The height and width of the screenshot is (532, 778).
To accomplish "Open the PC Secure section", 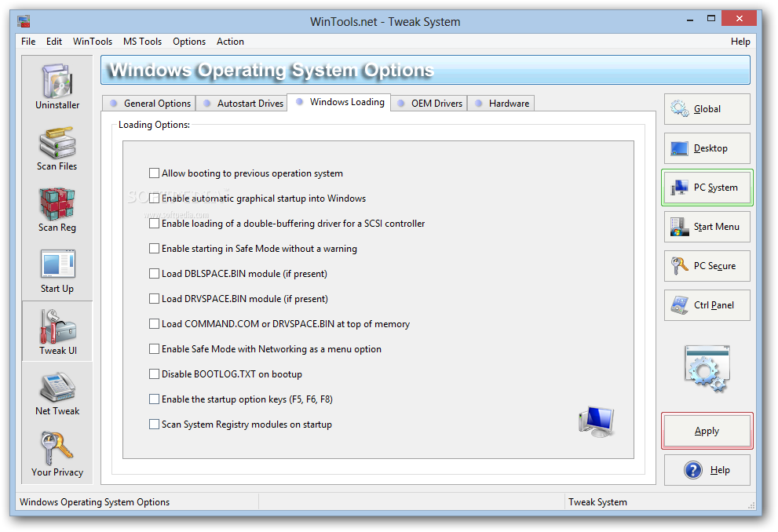I will 707,266.
